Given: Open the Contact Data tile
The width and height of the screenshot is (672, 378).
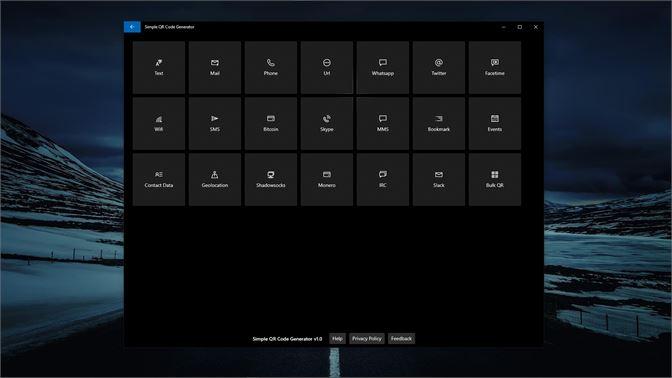Looking at the screenshot, I should (x=159, y=180).
